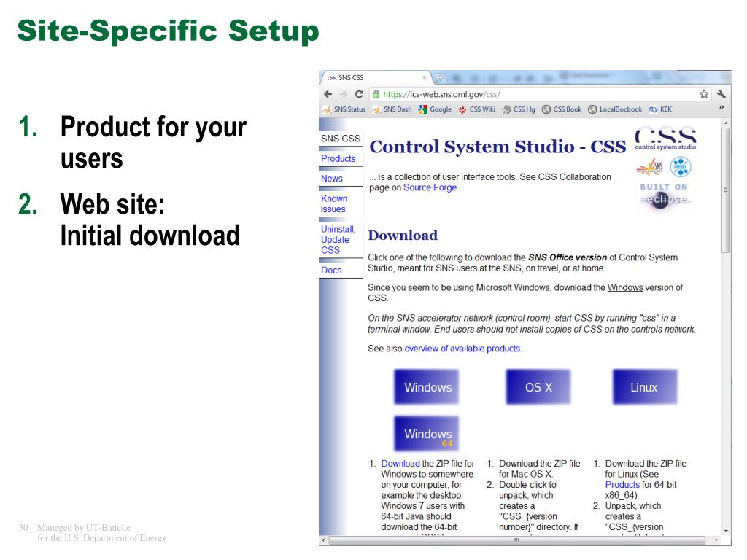Image resolution: width=747 pixels, height=560 pixels.
Task: Click the Linux download button
Action: pos(645,387)
